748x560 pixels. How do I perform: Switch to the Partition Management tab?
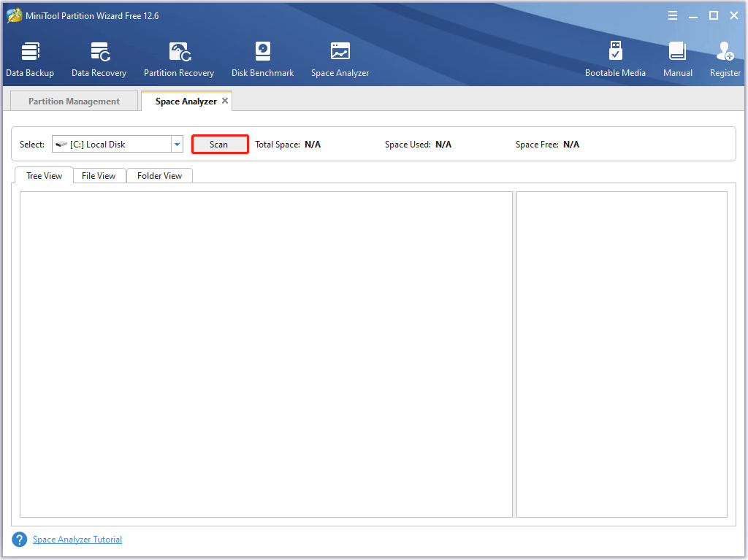click(74, 101)
